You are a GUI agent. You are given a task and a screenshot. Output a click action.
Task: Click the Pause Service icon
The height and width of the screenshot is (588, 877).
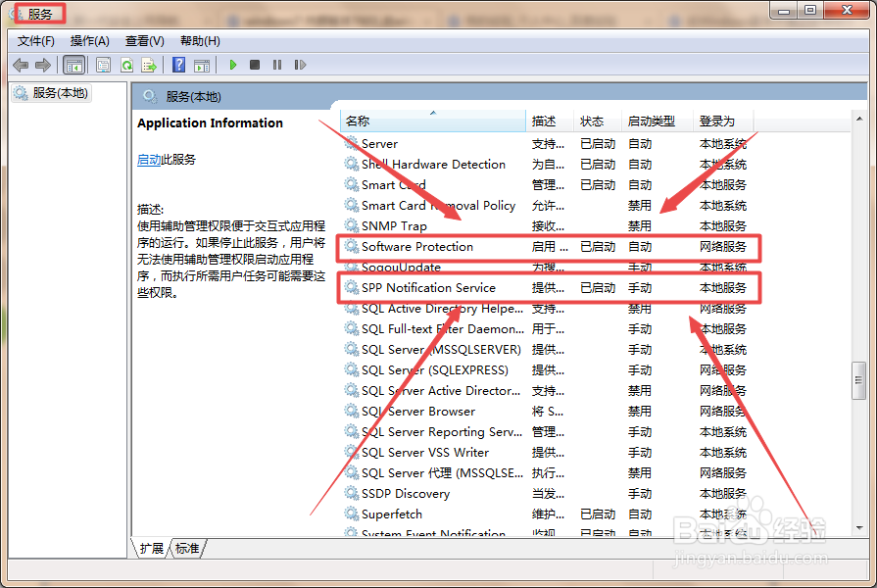click(278, 65)
